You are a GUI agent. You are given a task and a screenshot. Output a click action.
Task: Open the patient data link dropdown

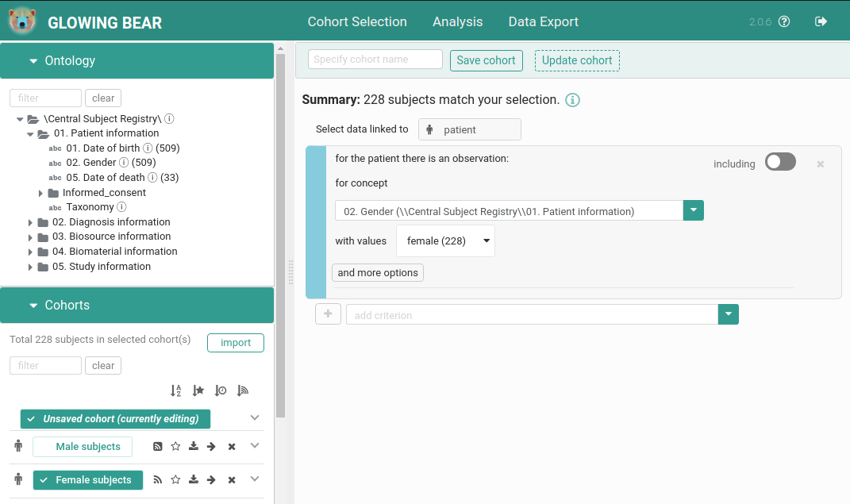(470, 129)
